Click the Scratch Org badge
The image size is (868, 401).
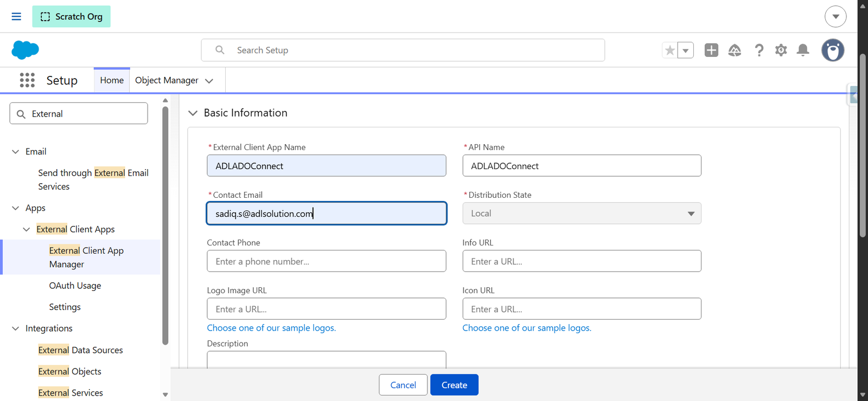(x=71, y=16)
